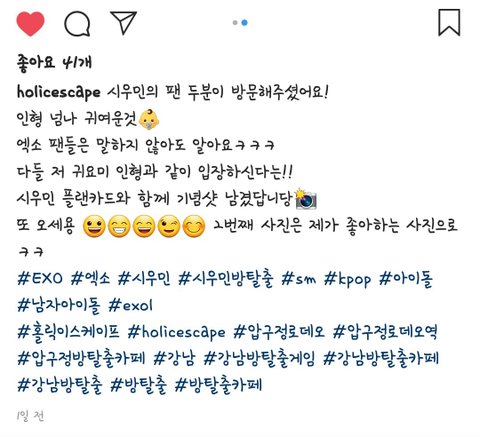Viewport: 480px width, 437px height.
Task: Open the #시우민방탈출 hashtag
Action: (226, 278)
